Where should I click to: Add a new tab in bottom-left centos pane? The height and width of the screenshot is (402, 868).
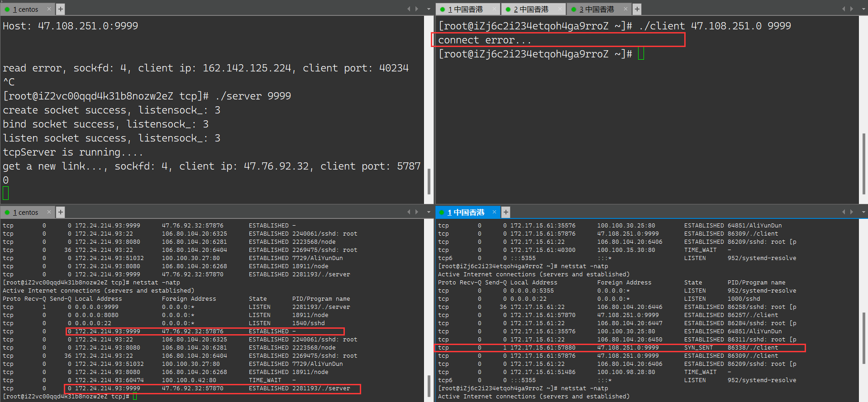tap(60, 212)
